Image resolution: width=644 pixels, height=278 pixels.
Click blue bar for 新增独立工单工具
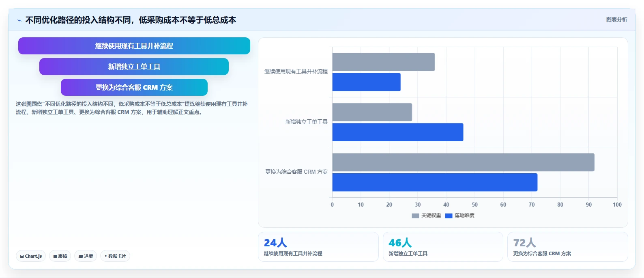tap(398, 132)
